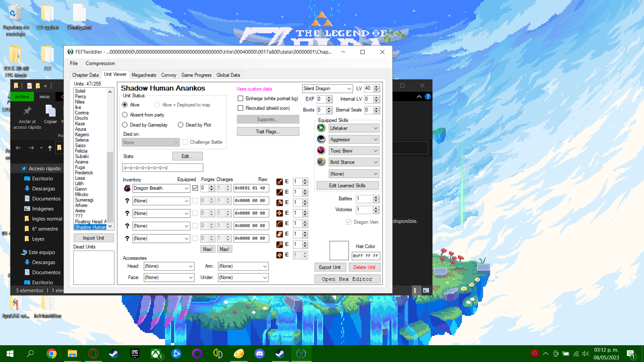Click the axe weapon rank icon
Image resolution: width=644 pixels, height=362 pixels.
(279, 202)
